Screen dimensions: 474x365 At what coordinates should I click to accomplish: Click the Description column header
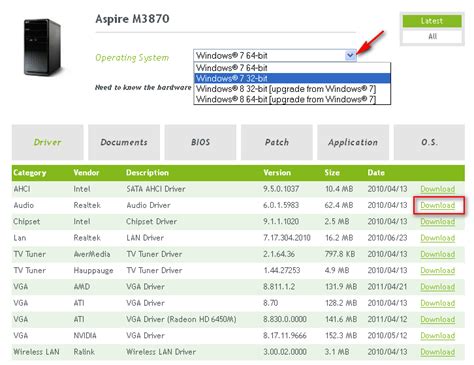[x=147, y=173]
